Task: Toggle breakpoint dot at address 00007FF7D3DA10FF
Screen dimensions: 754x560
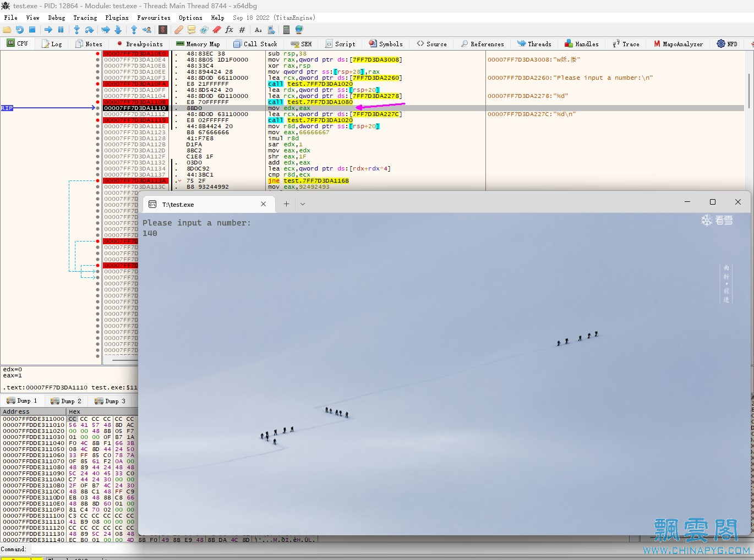Action: (x=98, y=90)
